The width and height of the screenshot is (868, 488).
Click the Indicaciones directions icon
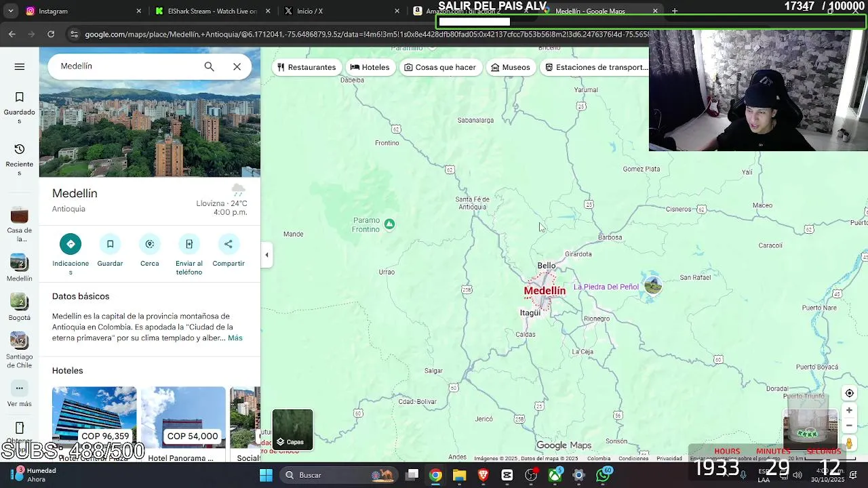(x=71, y=244)
